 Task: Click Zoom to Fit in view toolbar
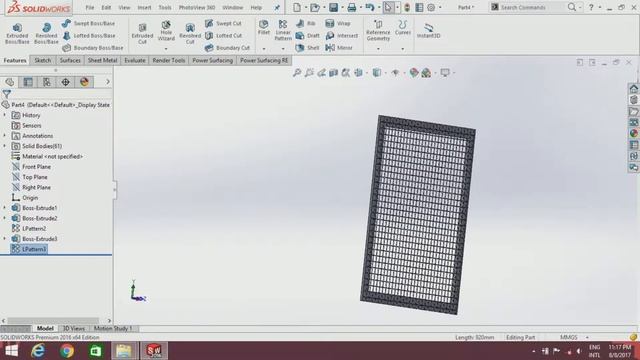297,73
